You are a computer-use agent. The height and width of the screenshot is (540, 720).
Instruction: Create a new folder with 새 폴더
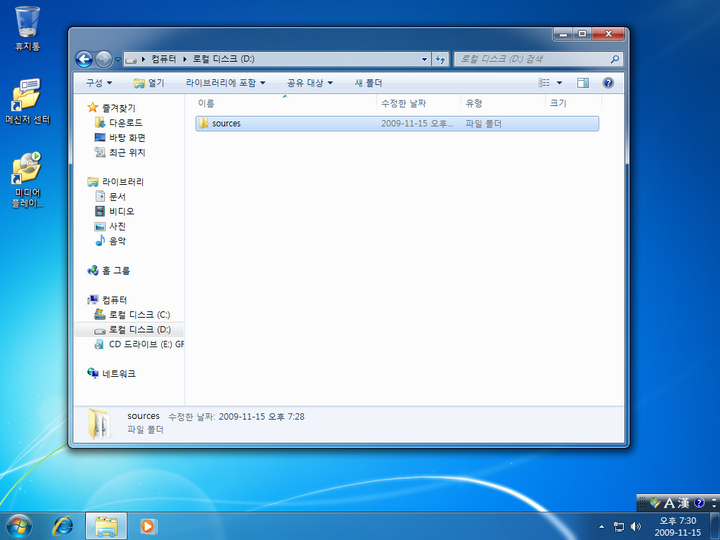[368, 83]
